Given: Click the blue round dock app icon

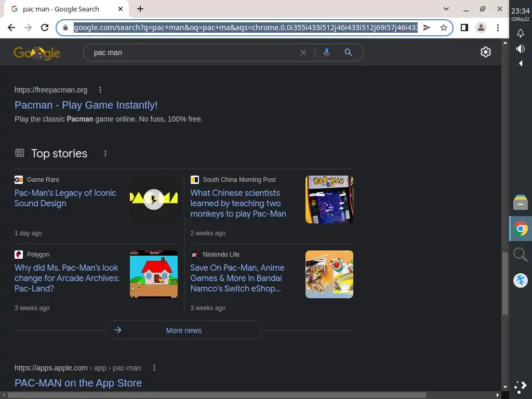Looking at the screenshot, I should (x=521, y=281).
